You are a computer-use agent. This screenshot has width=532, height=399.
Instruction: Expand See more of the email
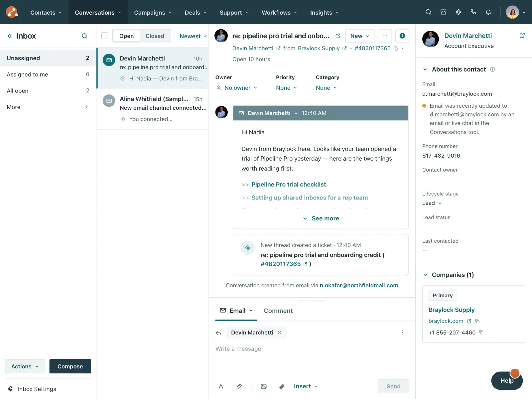[321, 218]
